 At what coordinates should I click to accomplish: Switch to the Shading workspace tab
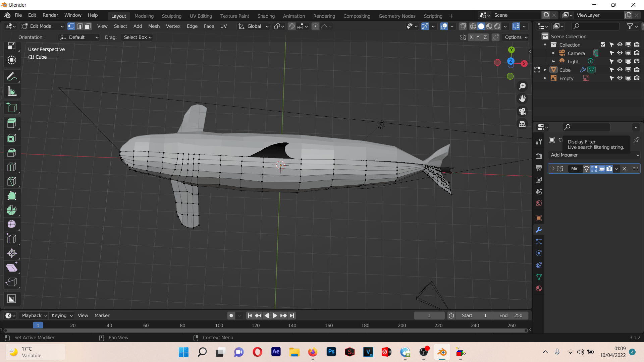pyautogui.click(x=266, y=16)
